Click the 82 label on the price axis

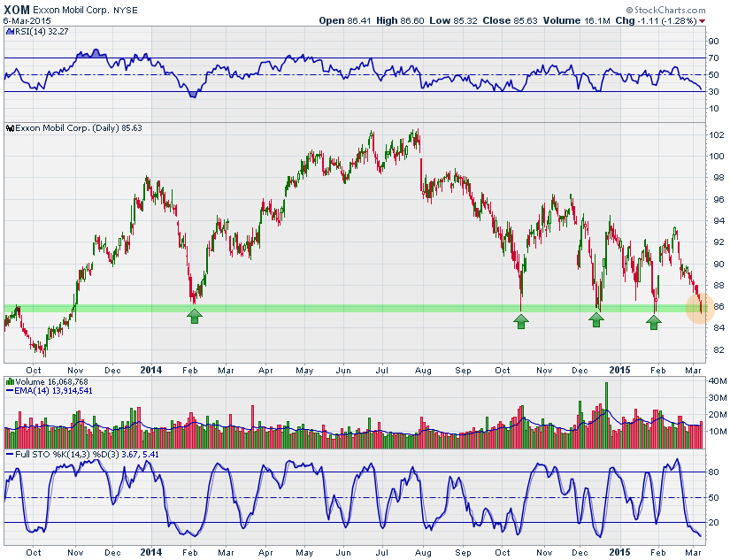(x=718, y=350)
